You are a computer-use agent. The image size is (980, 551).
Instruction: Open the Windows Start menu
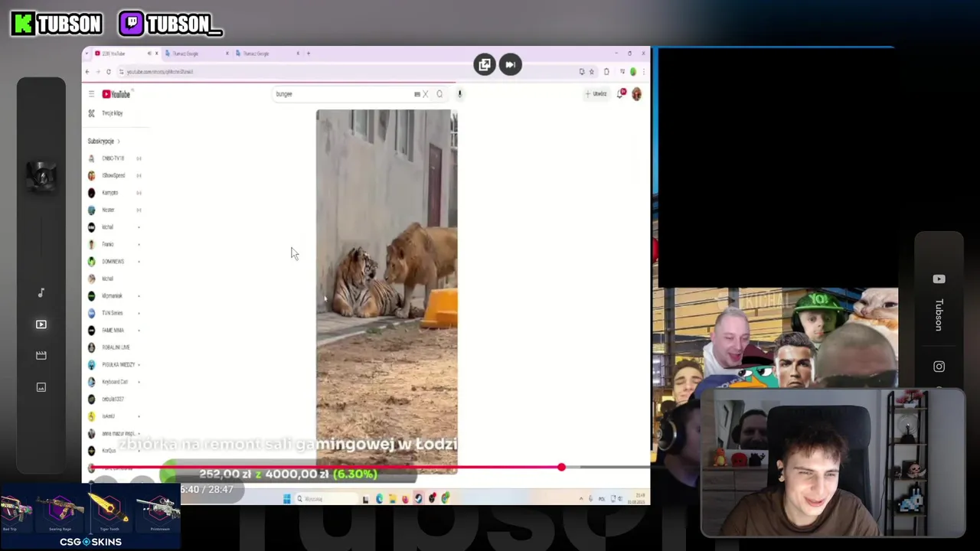[287, 499]
